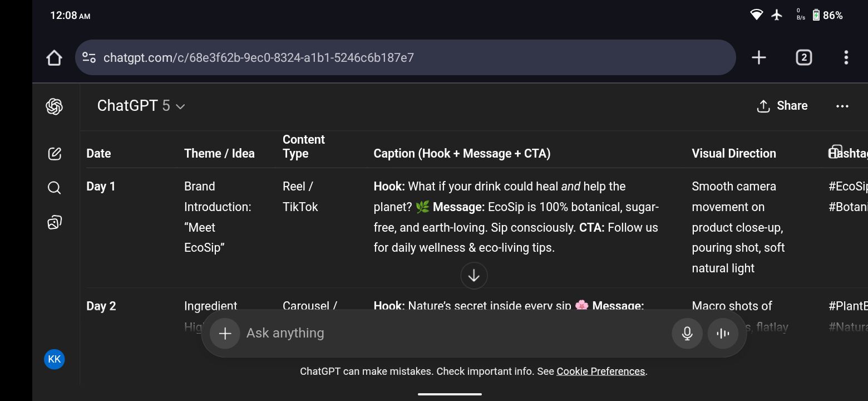This screenshot has width=868, height=401.
Task: Open the attachments plus menu in the composer
Action: coord(225,333)
